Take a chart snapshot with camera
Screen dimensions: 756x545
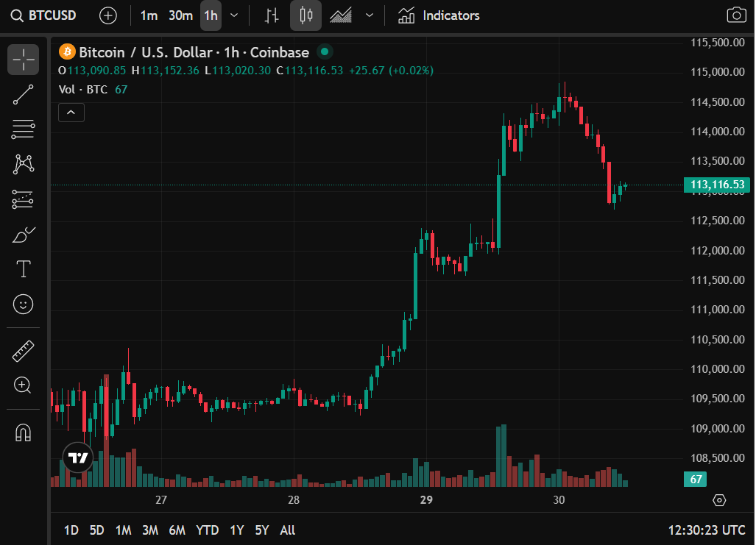point(735,15)
